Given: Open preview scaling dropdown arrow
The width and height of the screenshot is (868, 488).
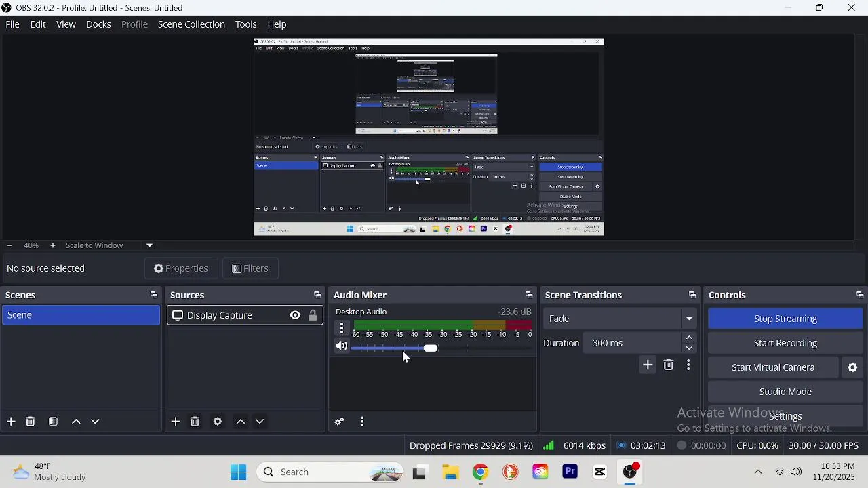Looking at the screenshot, I should [x=150, y=245].
